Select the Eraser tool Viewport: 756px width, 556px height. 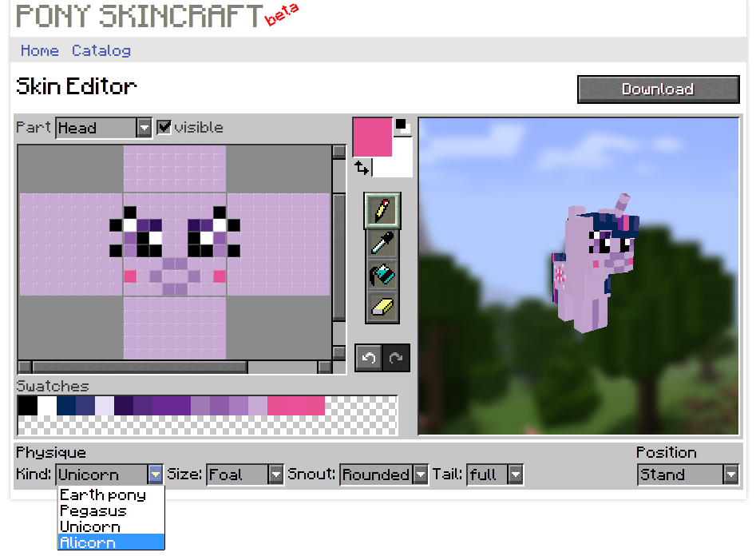382,307
